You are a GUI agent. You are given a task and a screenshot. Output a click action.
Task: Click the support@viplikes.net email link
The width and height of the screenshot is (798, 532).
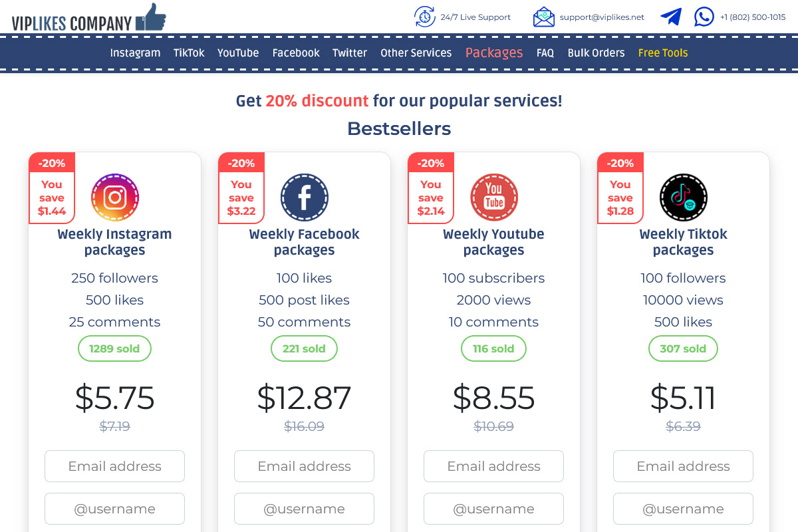[x=602, y=17]
